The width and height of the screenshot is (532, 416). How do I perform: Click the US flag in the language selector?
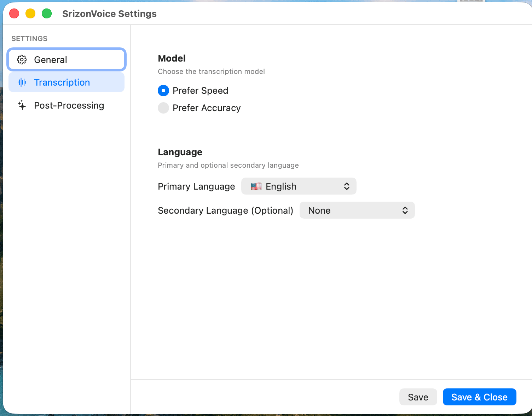point(256,186)
